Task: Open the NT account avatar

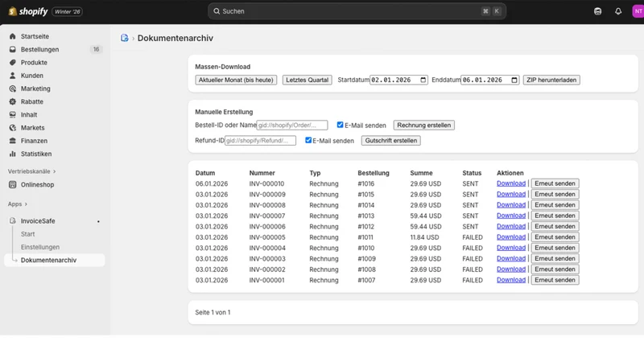Action: 638,11
